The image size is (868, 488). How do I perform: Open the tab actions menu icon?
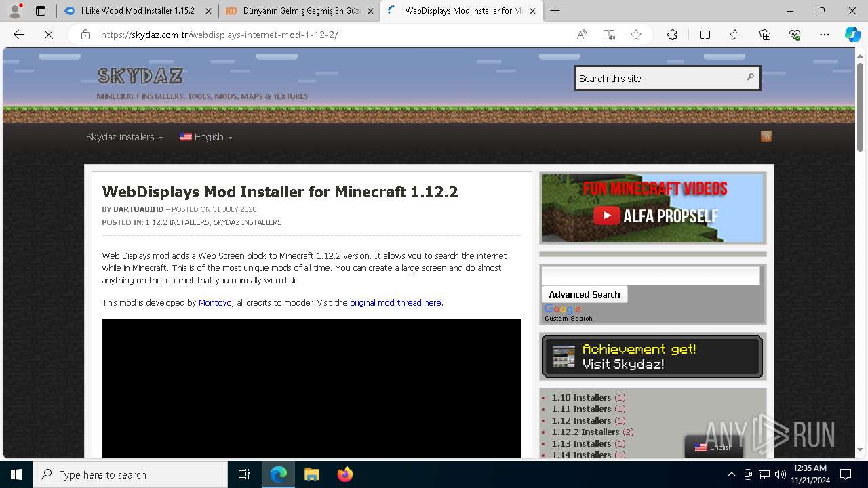tap(41, 11)
